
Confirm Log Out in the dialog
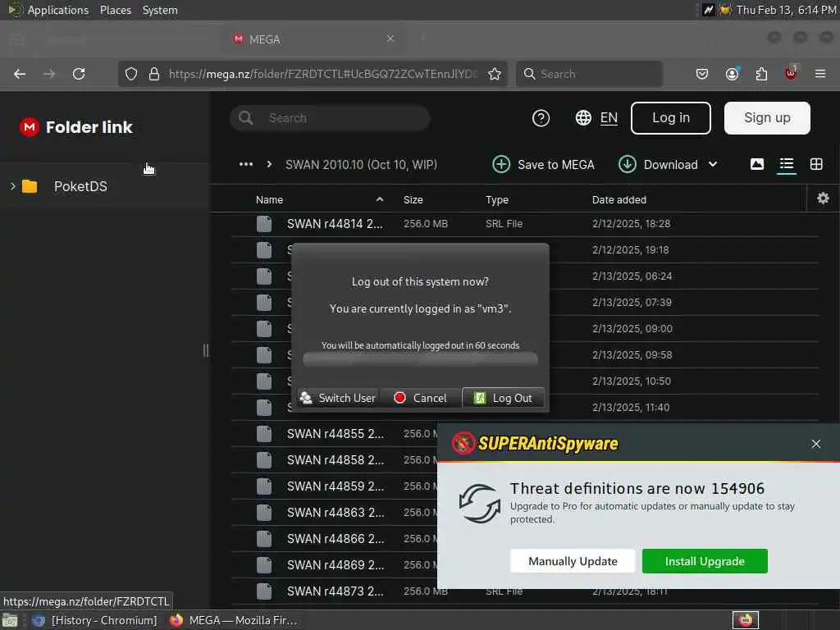point(503,398)
